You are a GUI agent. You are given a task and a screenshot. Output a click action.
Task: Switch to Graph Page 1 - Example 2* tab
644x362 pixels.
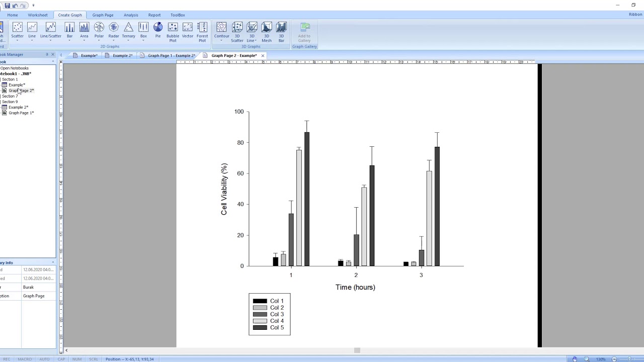168,55
